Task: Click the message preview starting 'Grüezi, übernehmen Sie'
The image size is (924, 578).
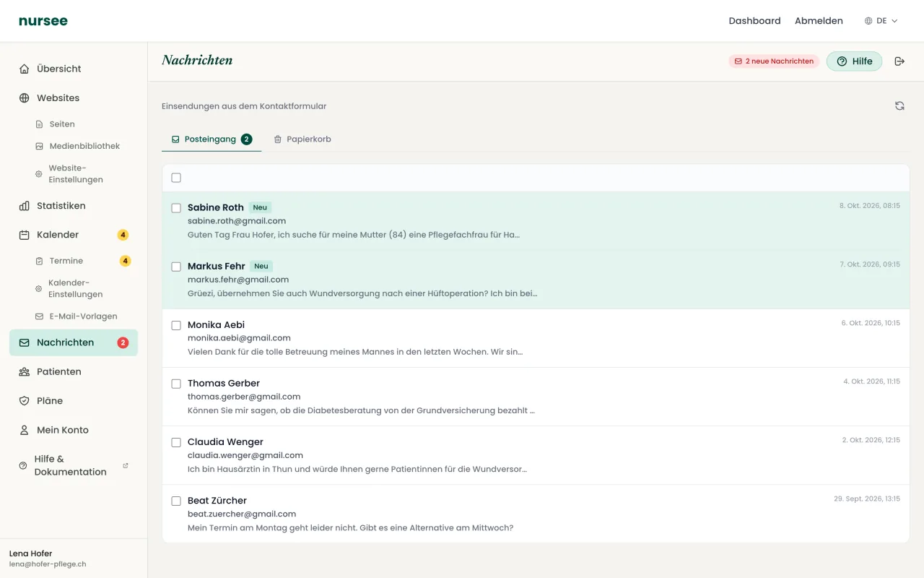Action: click(362, 293)
